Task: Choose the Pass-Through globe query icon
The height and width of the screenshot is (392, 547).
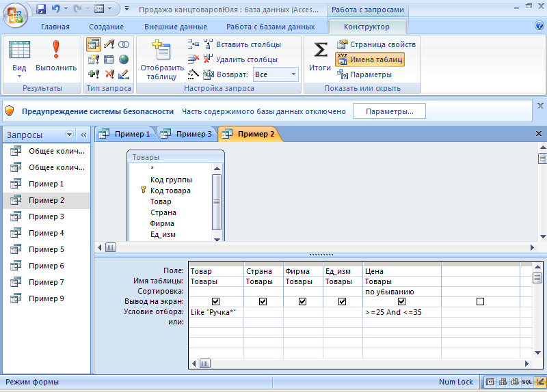Action: [x=124, y=59]
